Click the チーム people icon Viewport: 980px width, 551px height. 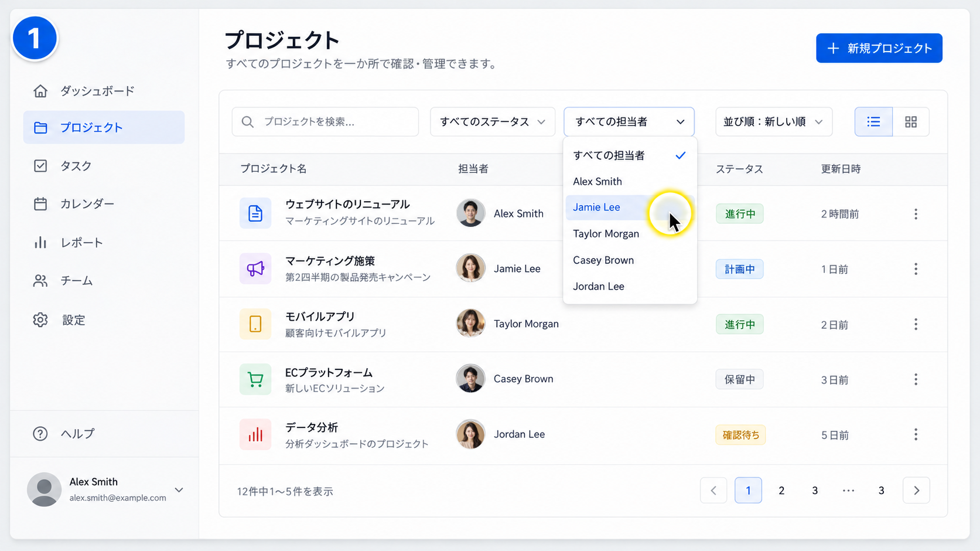click(x=40, y=281)
